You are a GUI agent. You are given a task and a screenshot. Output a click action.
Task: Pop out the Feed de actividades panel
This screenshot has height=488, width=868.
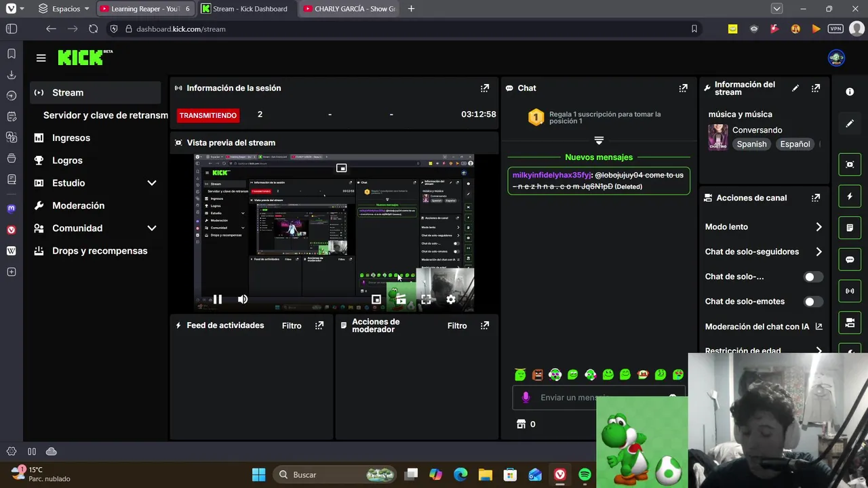point(319,325)
